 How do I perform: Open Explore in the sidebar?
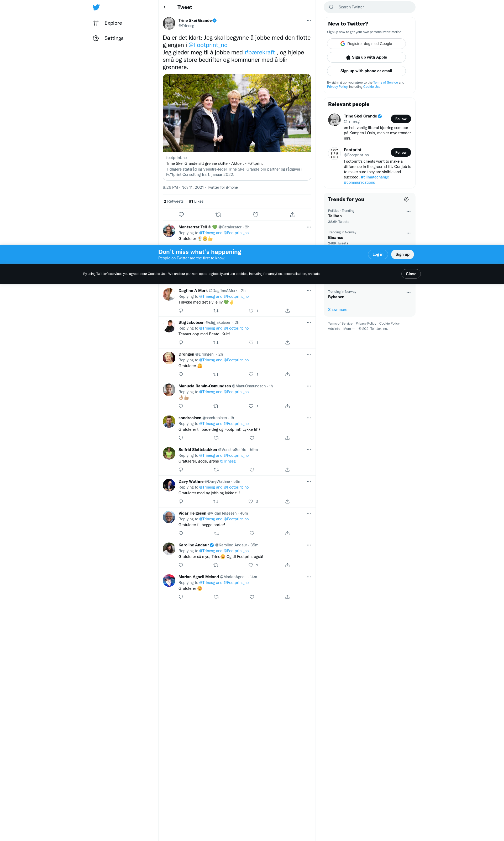pos(113,23)
